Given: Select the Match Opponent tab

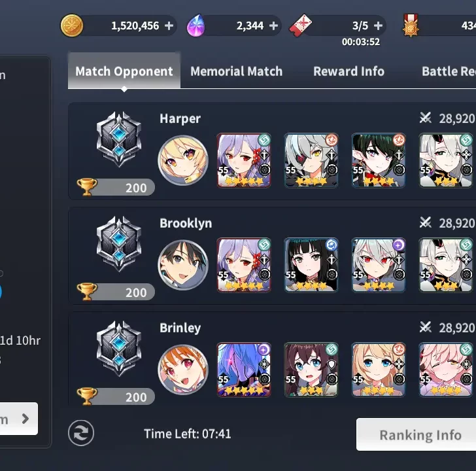Looking at the screenshot, I should point(124,71).
